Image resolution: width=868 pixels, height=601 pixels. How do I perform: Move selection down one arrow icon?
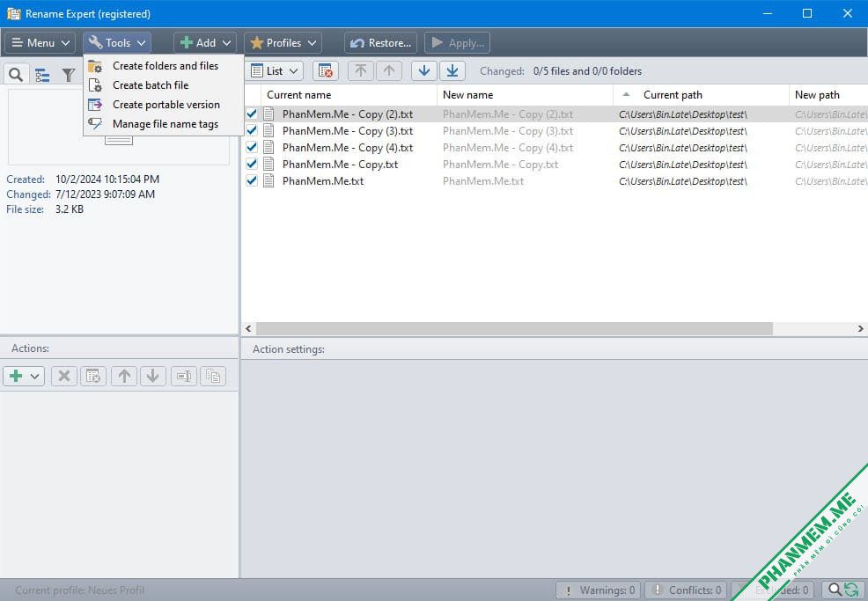[x=424, y=71]
